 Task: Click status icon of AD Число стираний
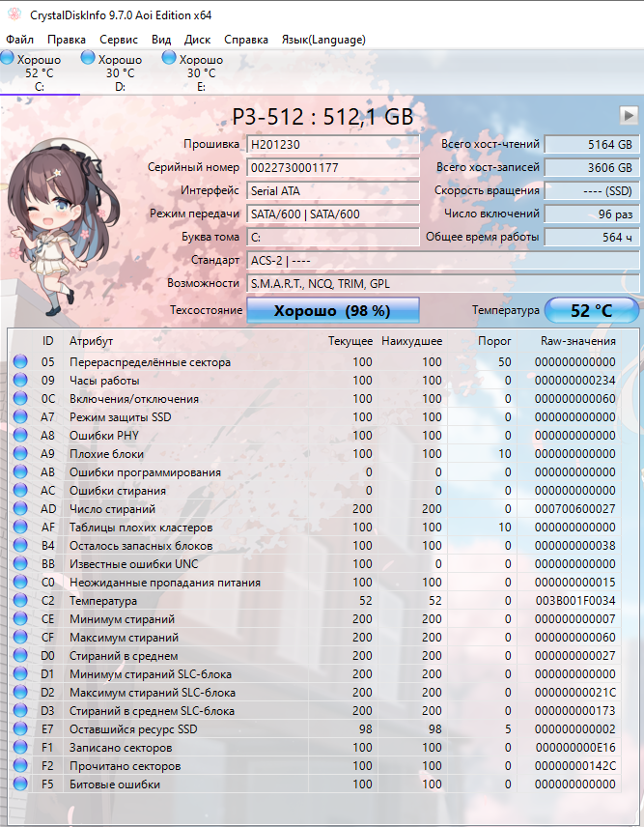click(20, 509)
